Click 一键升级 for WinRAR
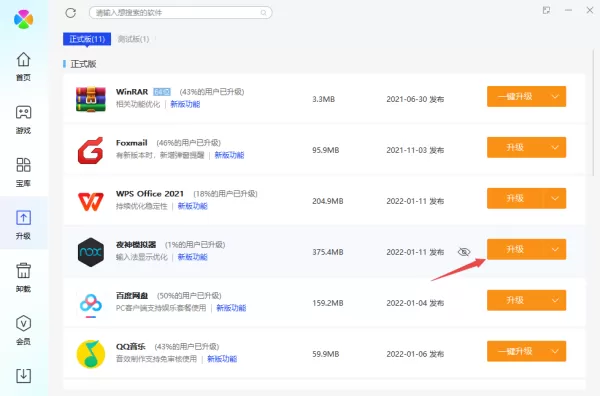Image resolution: width=600 pixels, height=396 pixels. (515, 96)
